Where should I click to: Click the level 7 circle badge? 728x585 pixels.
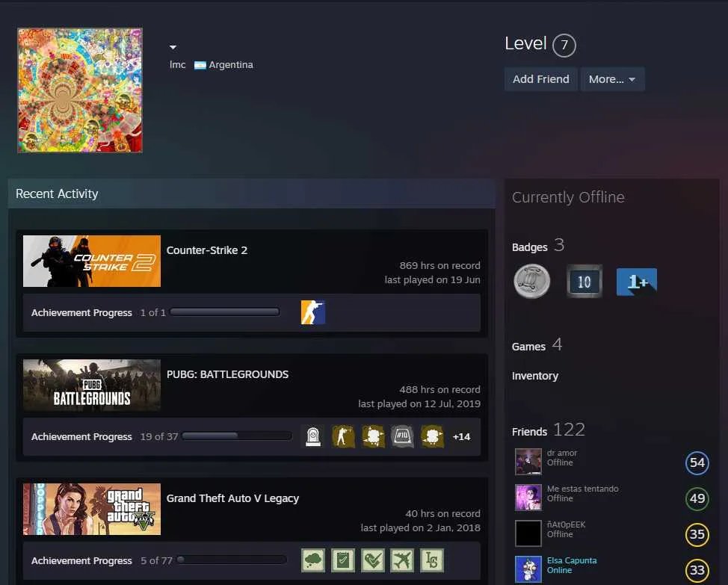[564, 45]
